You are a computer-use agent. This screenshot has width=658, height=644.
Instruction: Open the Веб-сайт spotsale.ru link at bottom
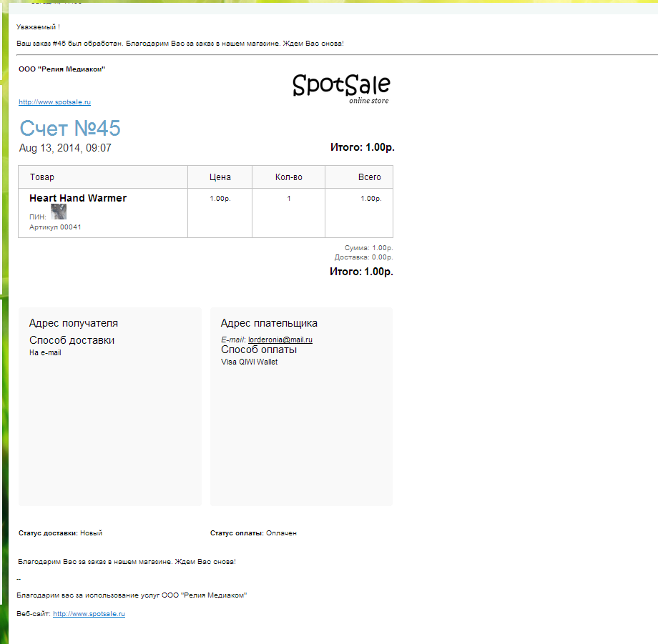tap(89, 614)
